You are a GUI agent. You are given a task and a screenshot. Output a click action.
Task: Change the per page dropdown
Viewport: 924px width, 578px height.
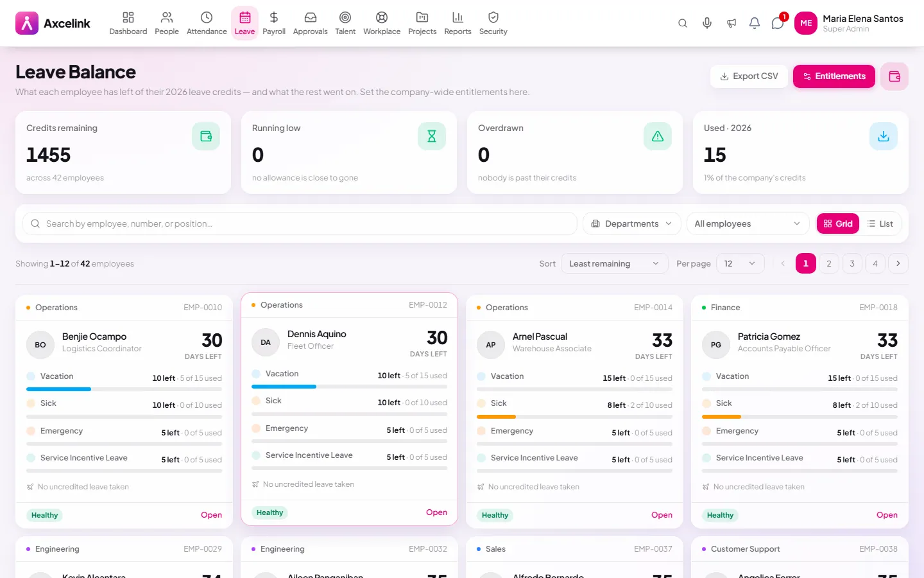click(740, 263)
